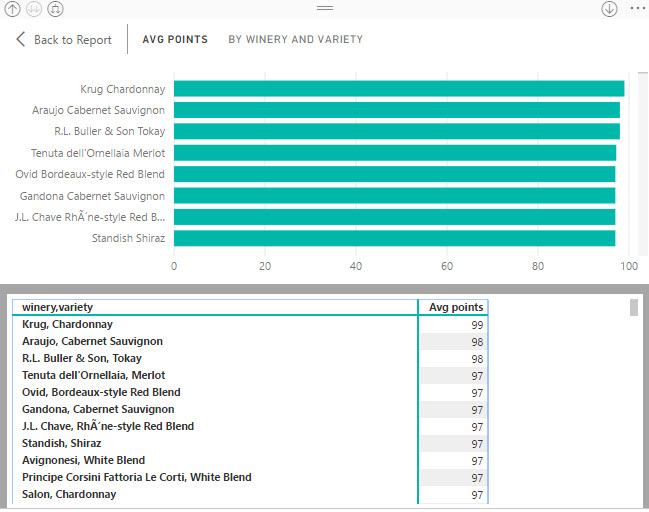Select the Salon, Chardonnay table row
The height and width of the screenshot is (512, 649).
point(250,494)
